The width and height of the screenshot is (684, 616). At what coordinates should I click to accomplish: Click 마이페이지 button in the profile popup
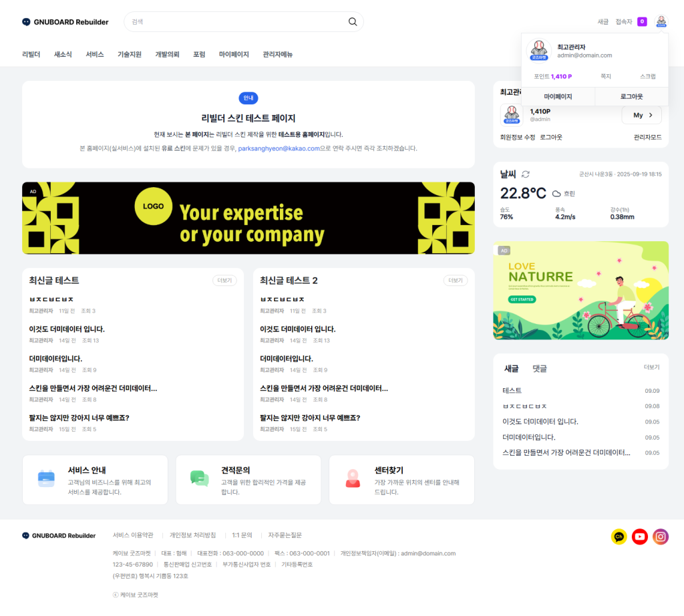[x=558, y=96]
